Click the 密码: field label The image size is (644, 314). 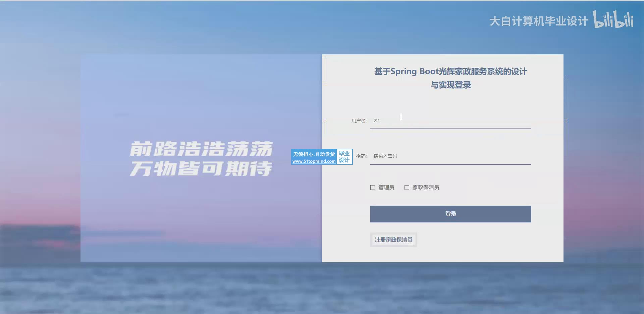[x=362, y=156]
